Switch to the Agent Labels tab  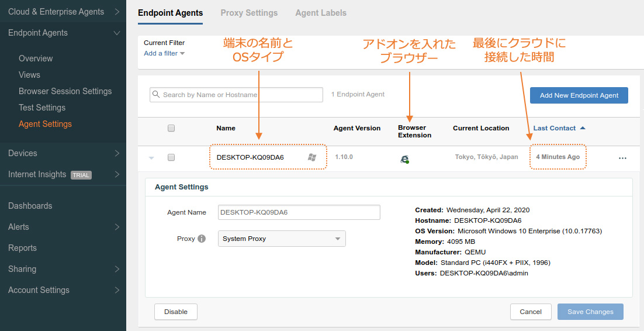(x=321, y=13)
